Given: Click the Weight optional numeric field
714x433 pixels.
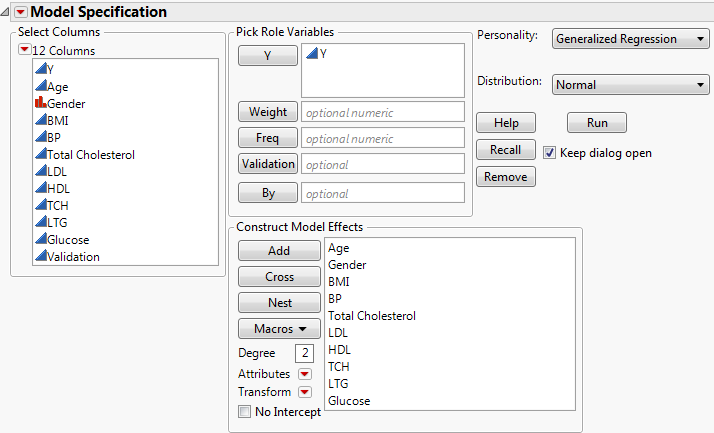Looking at the screenshot, I should [x=383, y=112].
